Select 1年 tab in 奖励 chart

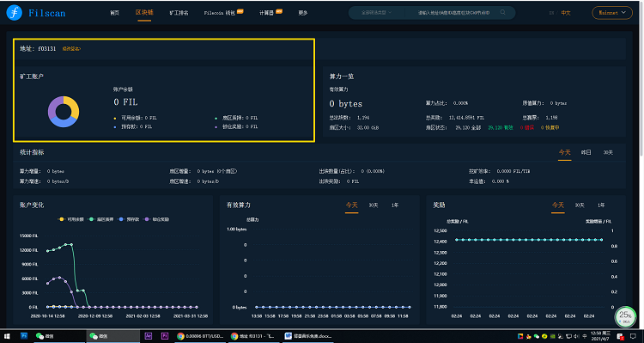click(601, 205)
